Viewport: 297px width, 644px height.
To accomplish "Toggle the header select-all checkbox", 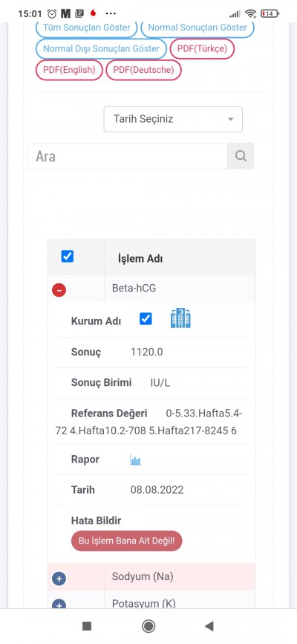I will [x=68, y=257].
